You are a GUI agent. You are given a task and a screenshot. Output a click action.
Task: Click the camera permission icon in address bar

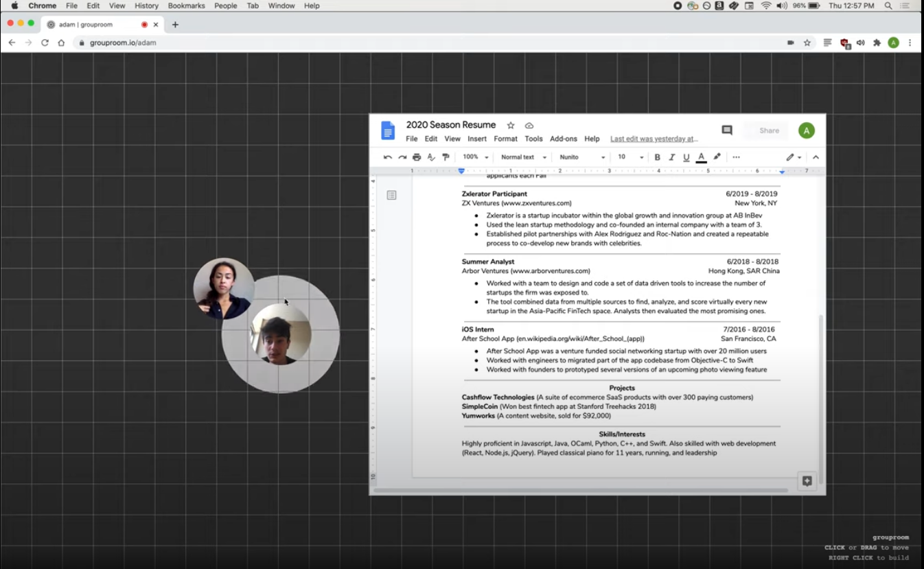coord(790,43)
